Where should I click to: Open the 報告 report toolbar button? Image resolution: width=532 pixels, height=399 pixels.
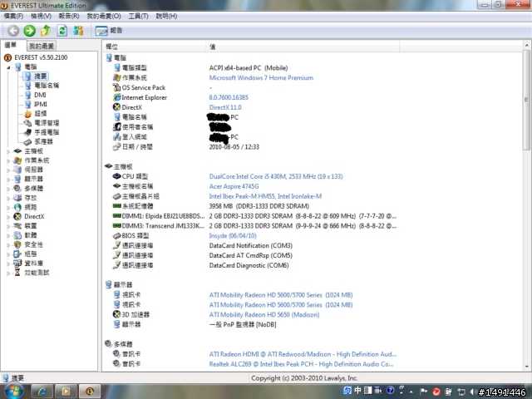point(109,31)
